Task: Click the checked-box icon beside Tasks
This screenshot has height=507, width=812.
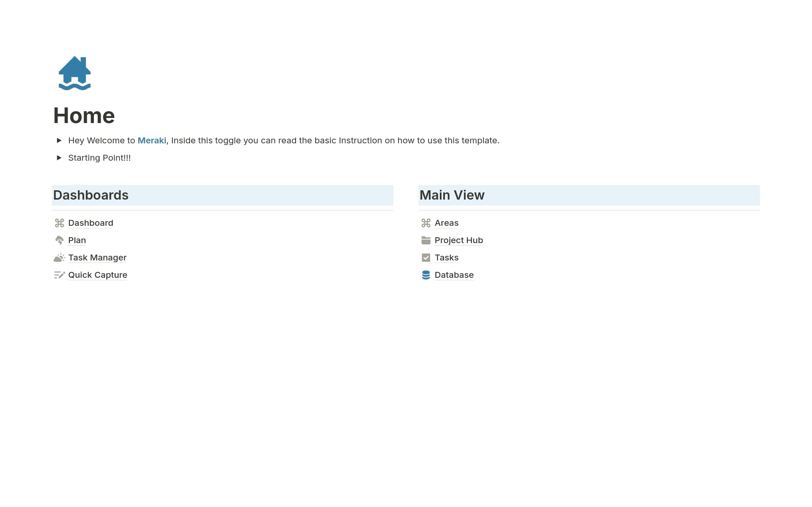Action: pos(426,257)
